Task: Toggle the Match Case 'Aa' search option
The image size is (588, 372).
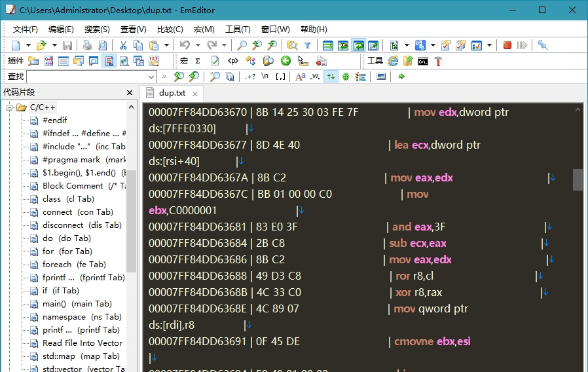Action: coord(300,77)
